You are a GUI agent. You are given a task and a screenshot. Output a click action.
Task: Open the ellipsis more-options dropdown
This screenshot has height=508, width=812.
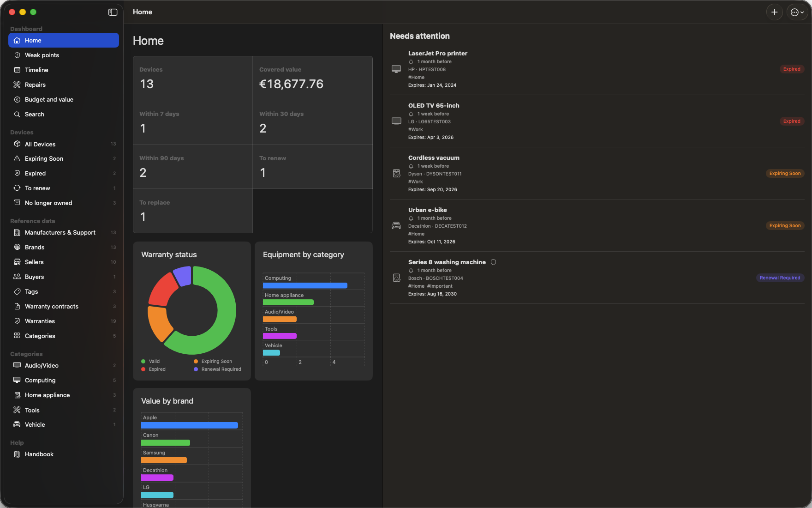pos(797,12)
